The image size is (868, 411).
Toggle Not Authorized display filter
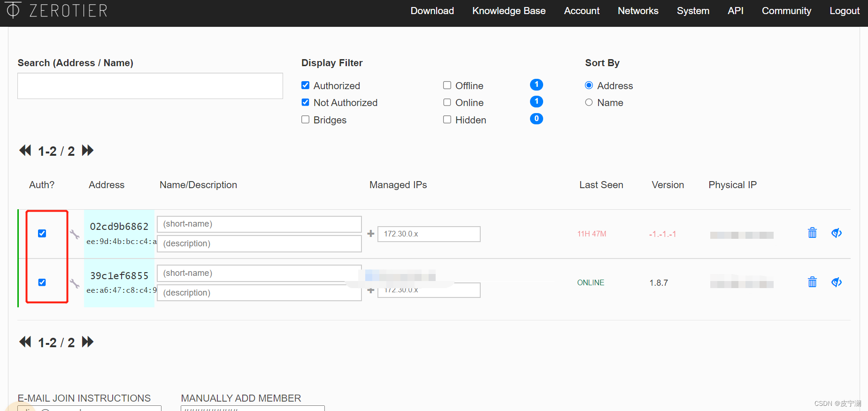(x=306, y=102)
